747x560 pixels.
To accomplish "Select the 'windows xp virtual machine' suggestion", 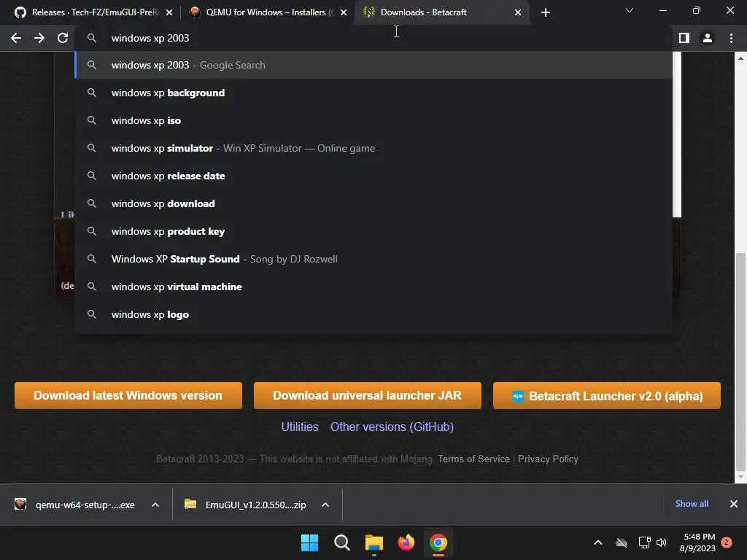I will click(x=374, y=287).
